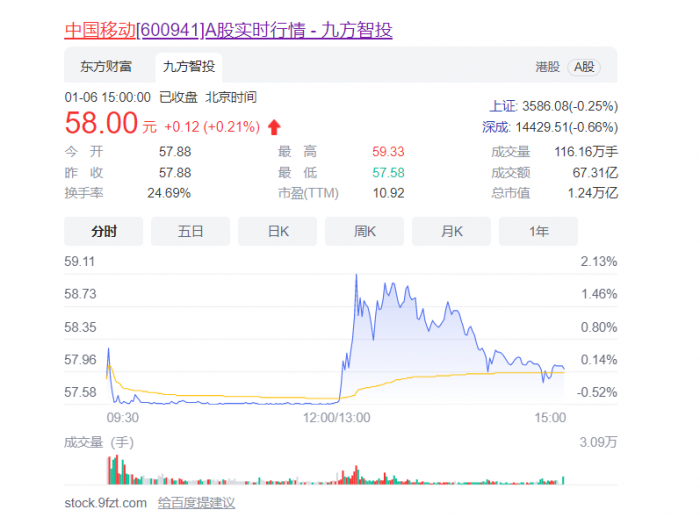
Task: Show the 分时 intraday chart
Action: click(x=104, y=231)
